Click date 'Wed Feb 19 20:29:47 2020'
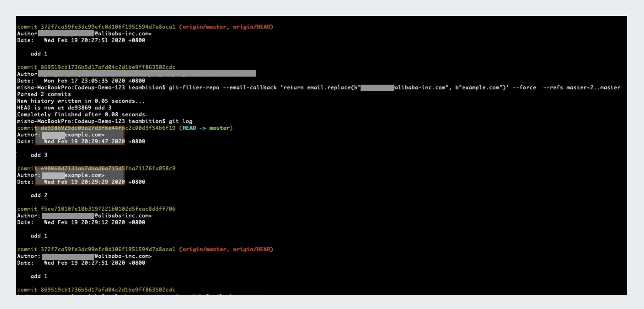The height and width of the screenshot is (309, 644). coord(85,142)
